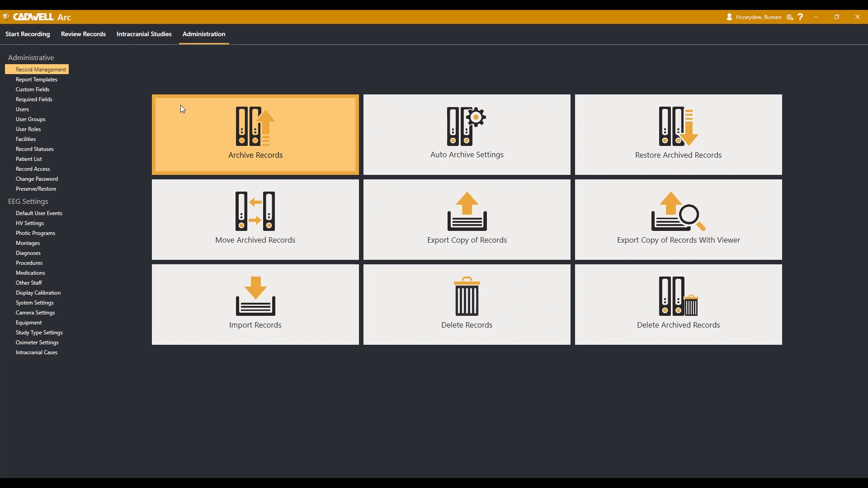Open Move Archived Records tile

(255, 220)
